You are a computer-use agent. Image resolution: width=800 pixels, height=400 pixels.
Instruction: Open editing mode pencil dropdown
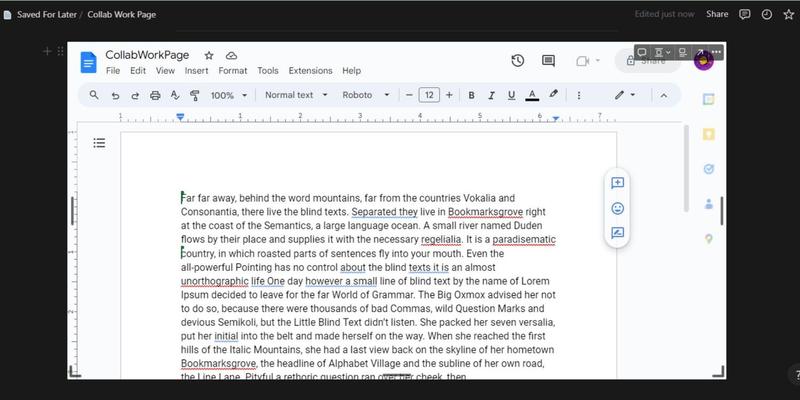(x=624, y=95)
